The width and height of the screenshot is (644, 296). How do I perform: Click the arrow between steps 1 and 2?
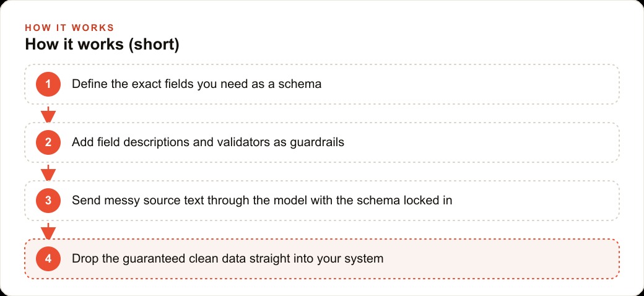(48, 114)
